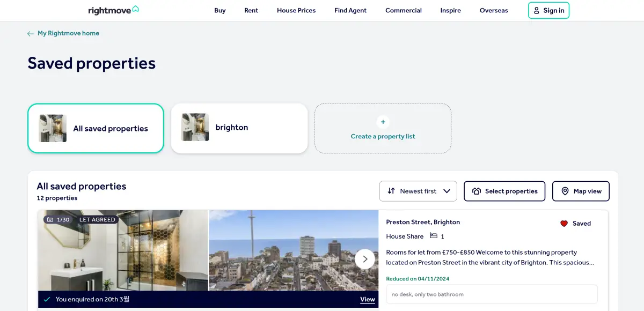This screenshot has width=644, height=311.
Task: Click the You enquired on 20th text
Action: (92, 299)
